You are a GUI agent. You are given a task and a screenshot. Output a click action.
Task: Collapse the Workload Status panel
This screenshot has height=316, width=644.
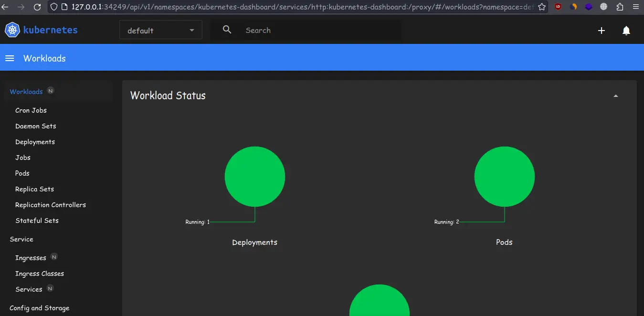pyautogui.click(x=616, y=96)
